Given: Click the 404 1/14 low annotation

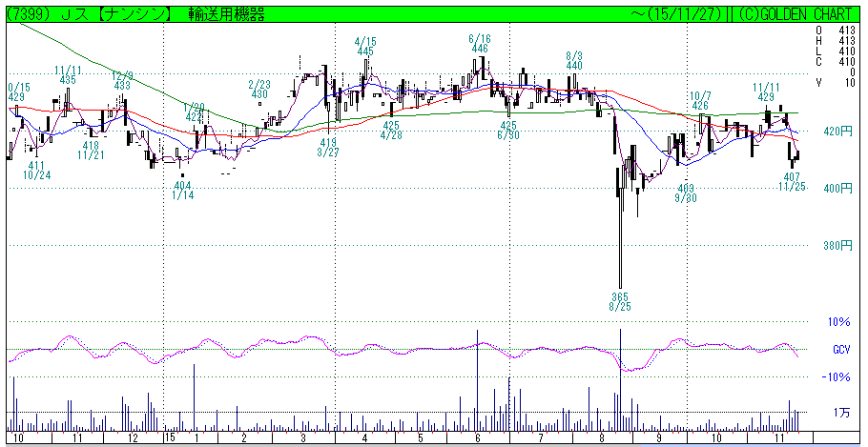Looking at the screenshot, I should pyautogui.click(x=182, y=191).
